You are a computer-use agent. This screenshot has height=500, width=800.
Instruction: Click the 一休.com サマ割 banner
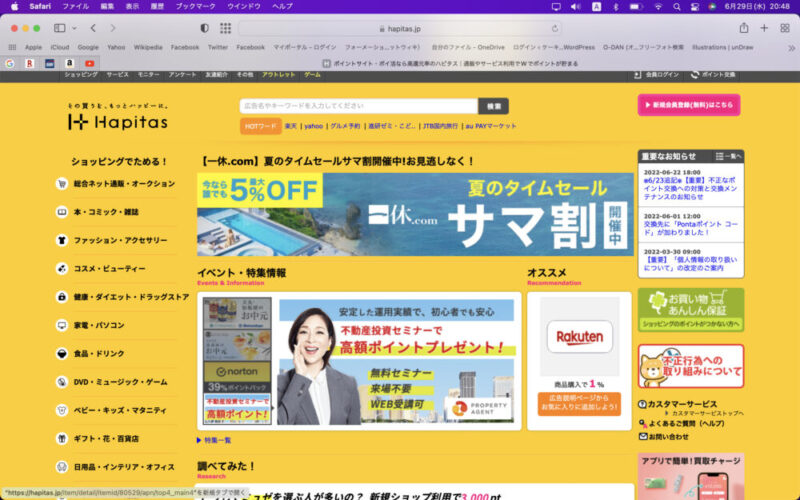tap(415, 214)
